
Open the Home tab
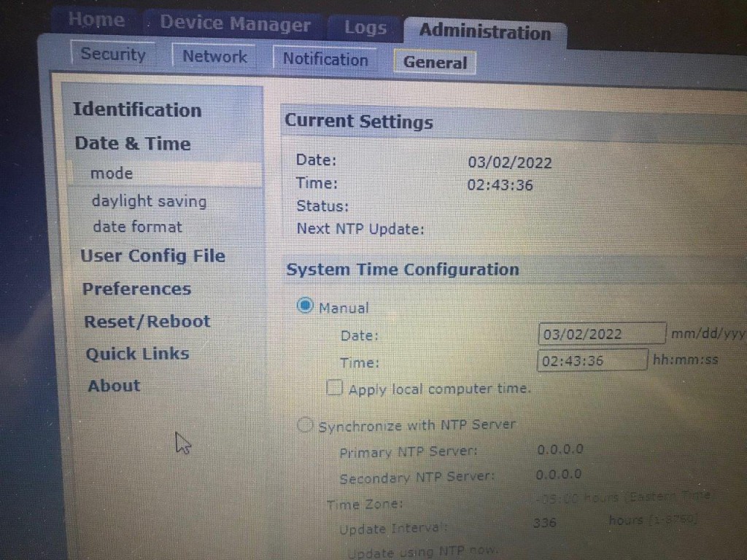coord(95,20)
